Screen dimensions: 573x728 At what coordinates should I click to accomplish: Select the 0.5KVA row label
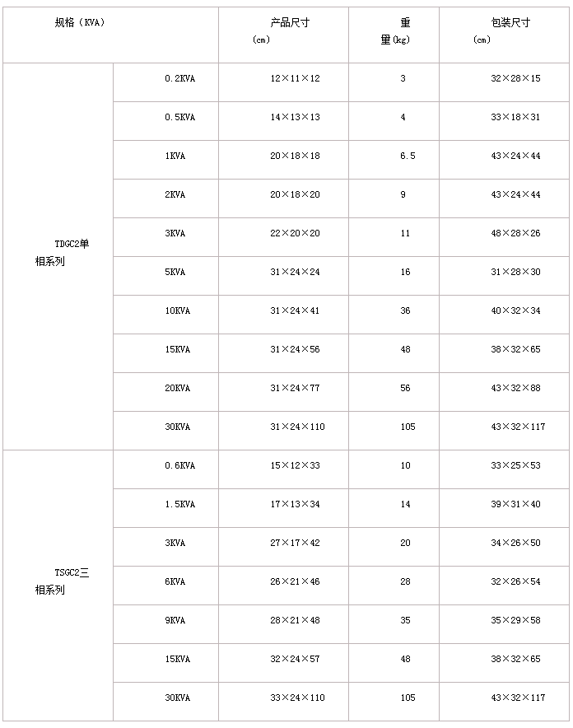tap(179, 117)
